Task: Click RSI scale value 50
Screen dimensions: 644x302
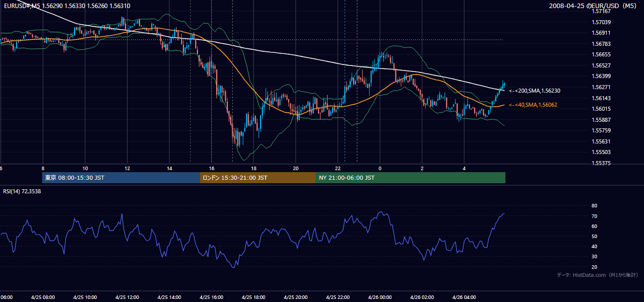Action: (x=595, y=236)
